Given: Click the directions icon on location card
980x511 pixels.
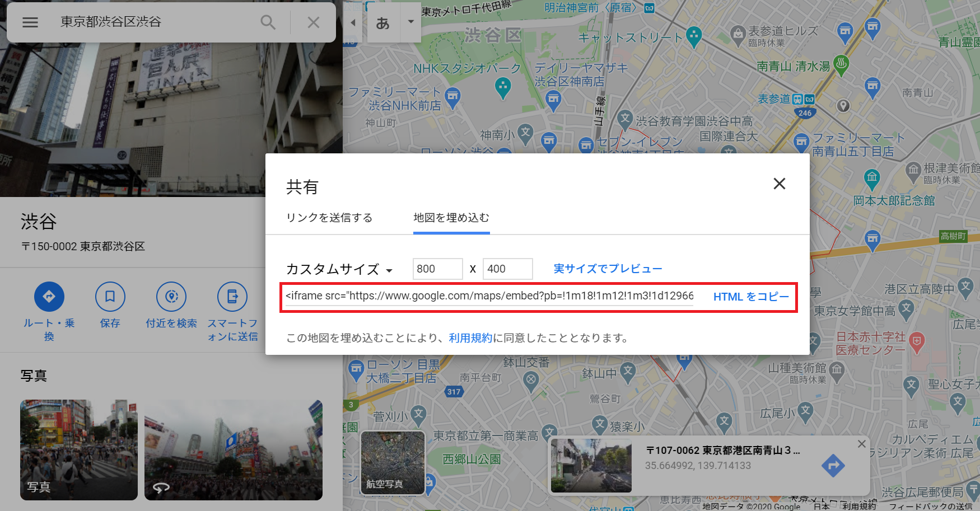Looking at the screenshot, I should click(833, 466).
